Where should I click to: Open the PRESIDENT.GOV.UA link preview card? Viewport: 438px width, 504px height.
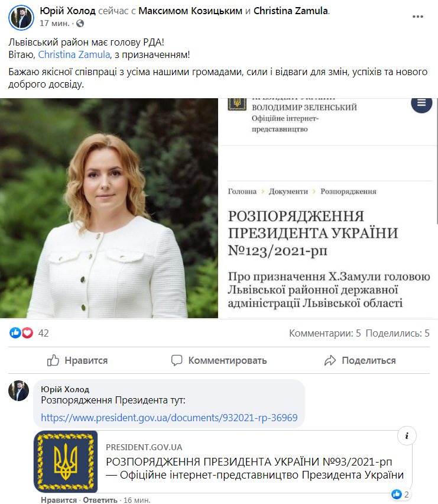coord(222,461)
